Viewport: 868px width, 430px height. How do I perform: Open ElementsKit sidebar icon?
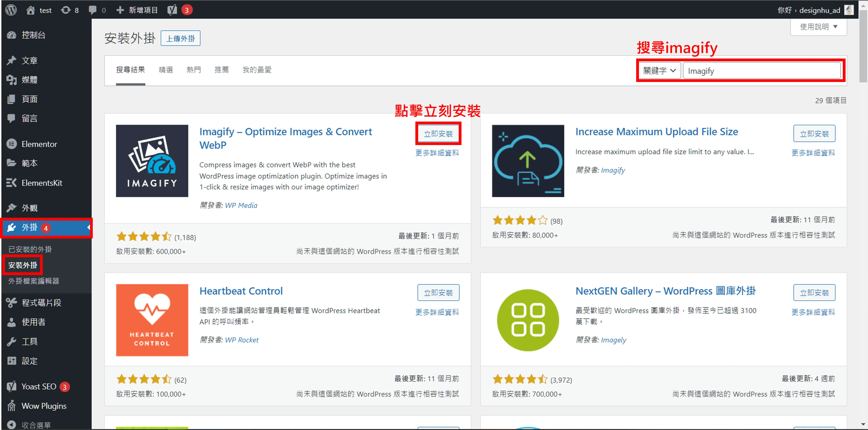(11, 183)
